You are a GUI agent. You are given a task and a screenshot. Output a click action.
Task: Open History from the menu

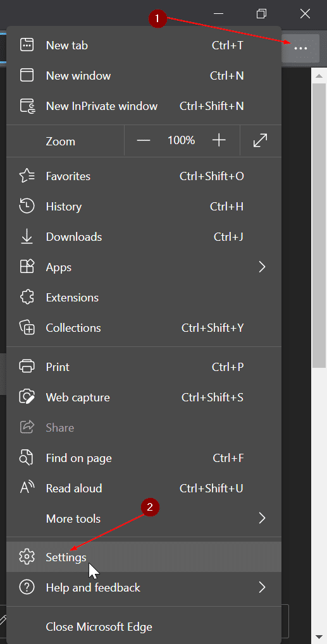(144, 206)
